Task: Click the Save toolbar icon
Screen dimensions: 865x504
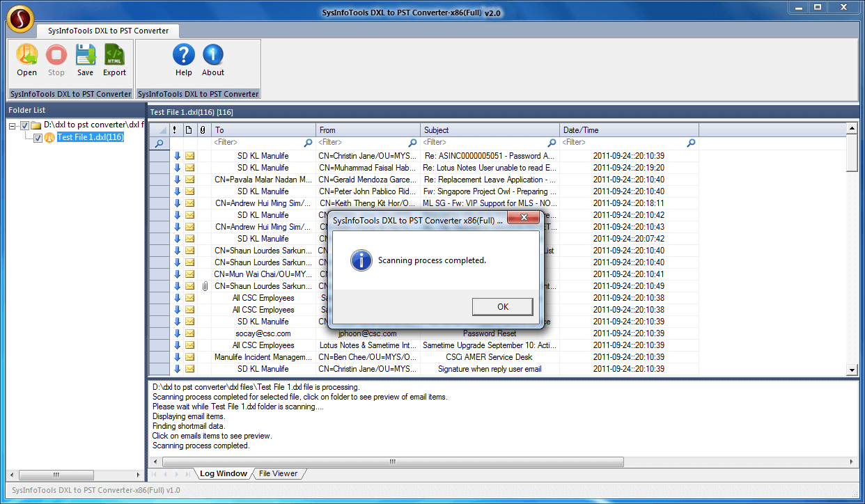Action: point(85,55)
